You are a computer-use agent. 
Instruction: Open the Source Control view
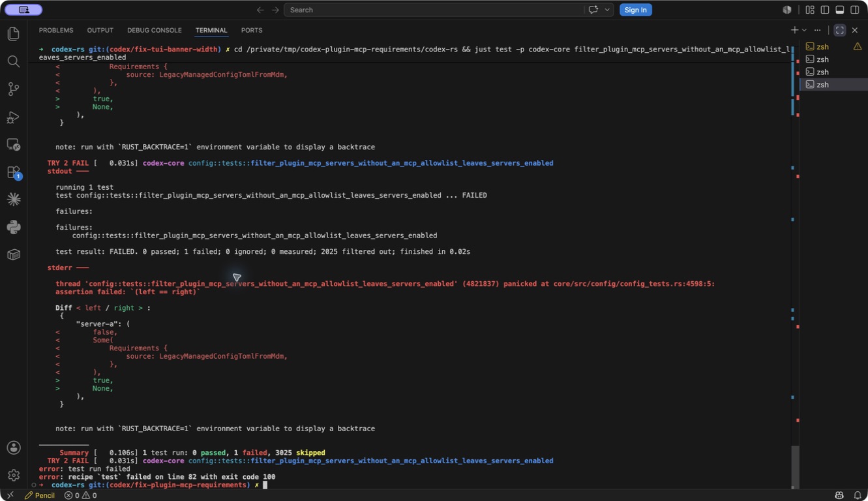(14, 89)
